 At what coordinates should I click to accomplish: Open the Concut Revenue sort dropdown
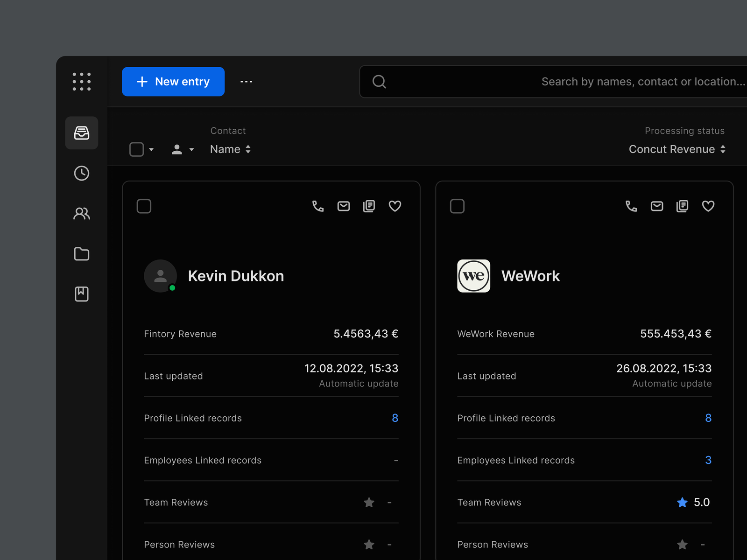(x=677, y=149)
